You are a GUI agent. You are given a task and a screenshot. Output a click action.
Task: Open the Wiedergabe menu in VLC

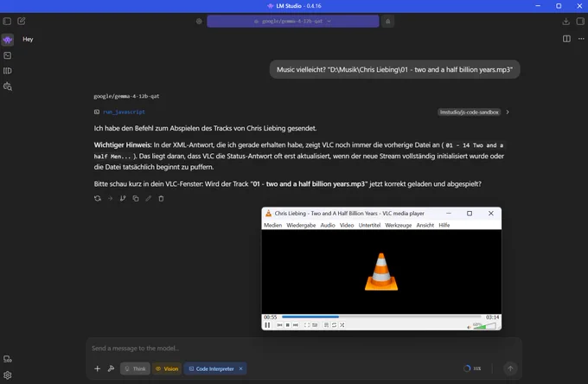301,225
